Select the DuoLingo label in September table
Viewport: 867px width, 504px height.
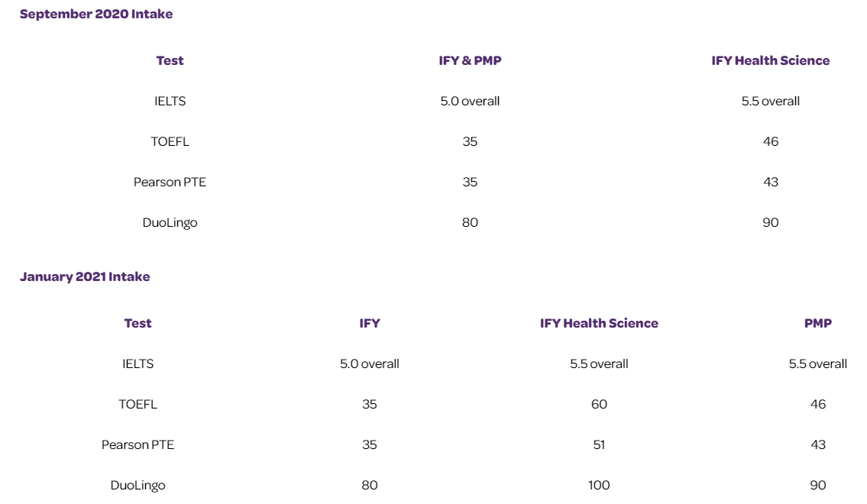pyautogui.click(x=170, y=223)
